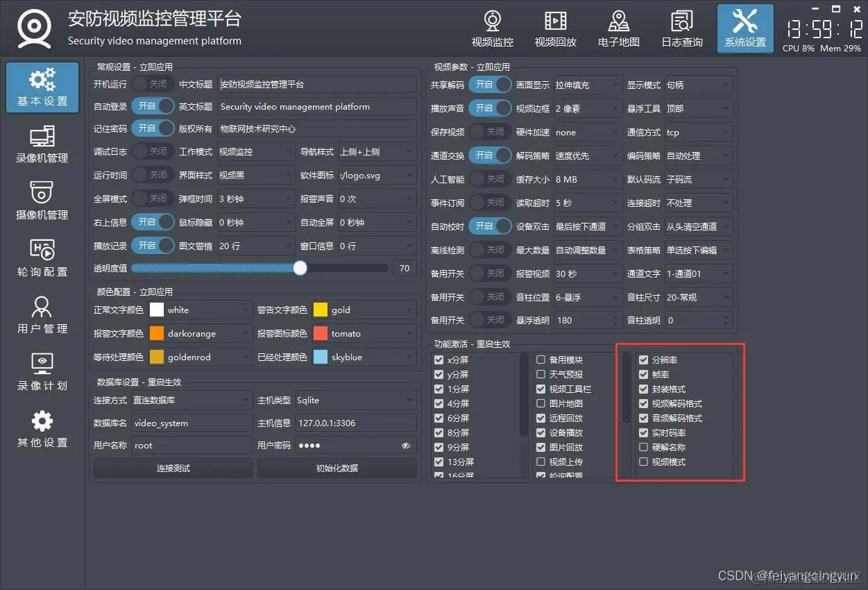The image size is (868, 590).
Task: Toggle 自动登录 off
Action: point(153,106)
